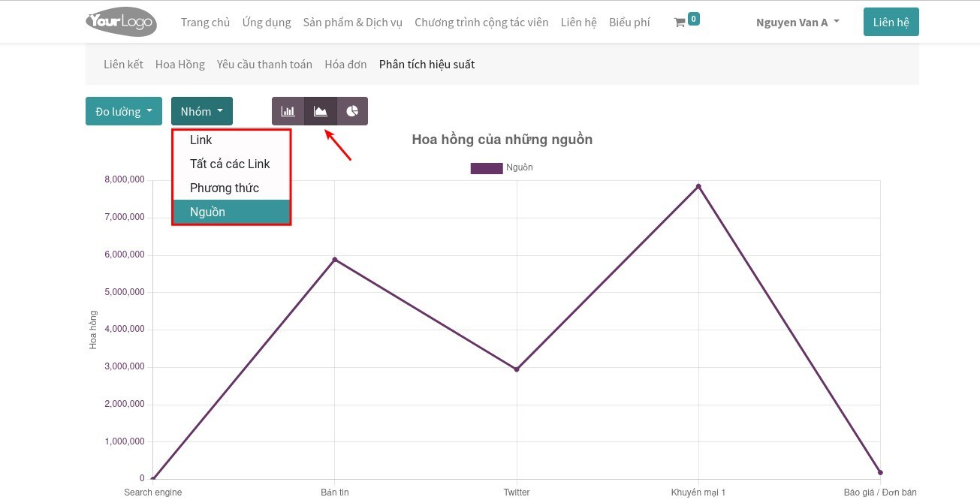
Task: Open Yêu cầu thanh toán tab
Action: coord(264,64)
